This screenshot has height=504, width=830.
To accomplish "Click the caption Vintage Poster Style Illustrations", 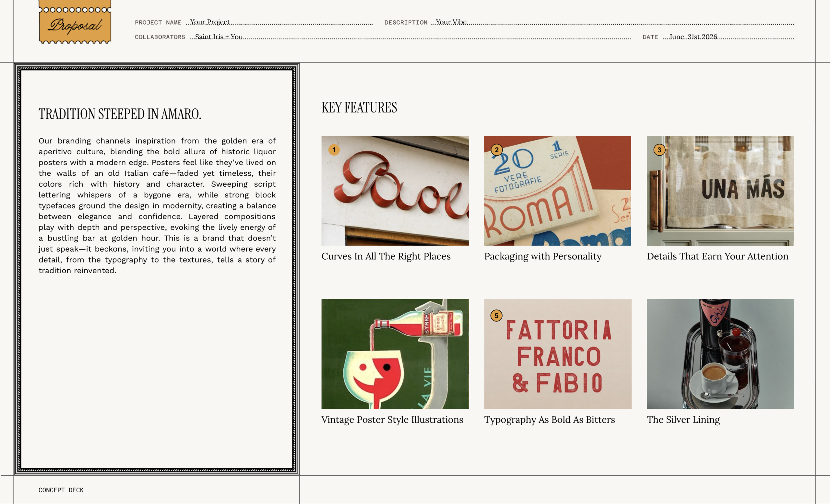I will pyautogui.click(x=392, y=420).
